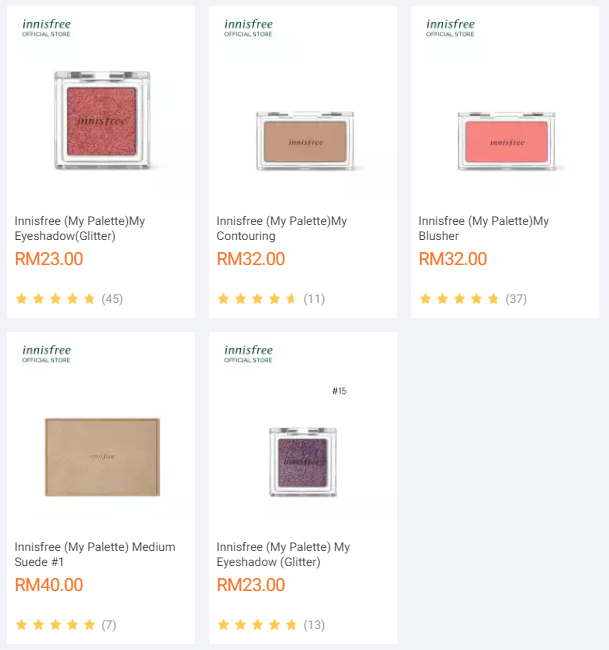Screen dimensions: 609x650
Task: Click RM40.00 price on Medium Suede
Action: 49,585
